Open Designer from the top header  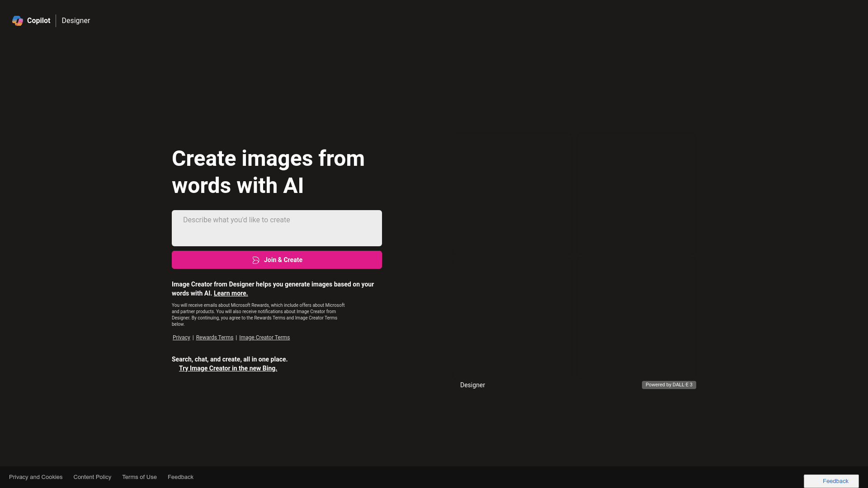pos(75,20)
